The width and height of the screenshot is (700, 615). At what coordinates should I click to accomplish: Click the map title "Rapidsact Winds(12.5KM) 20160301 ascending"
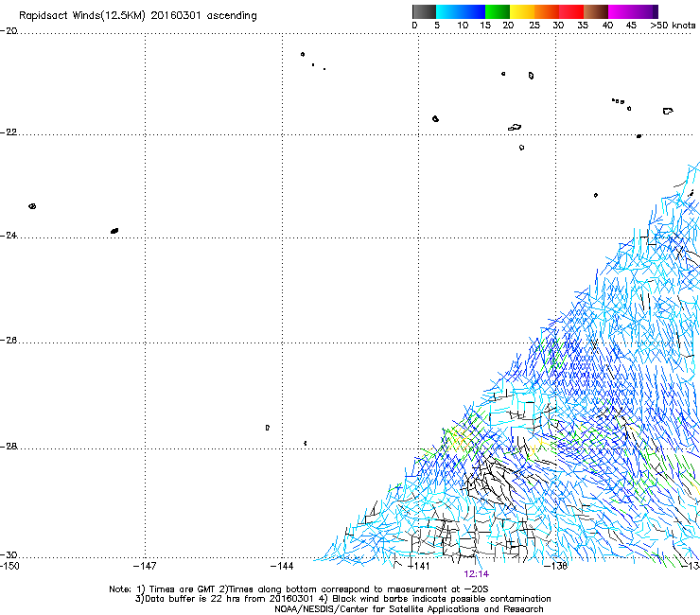138,16
